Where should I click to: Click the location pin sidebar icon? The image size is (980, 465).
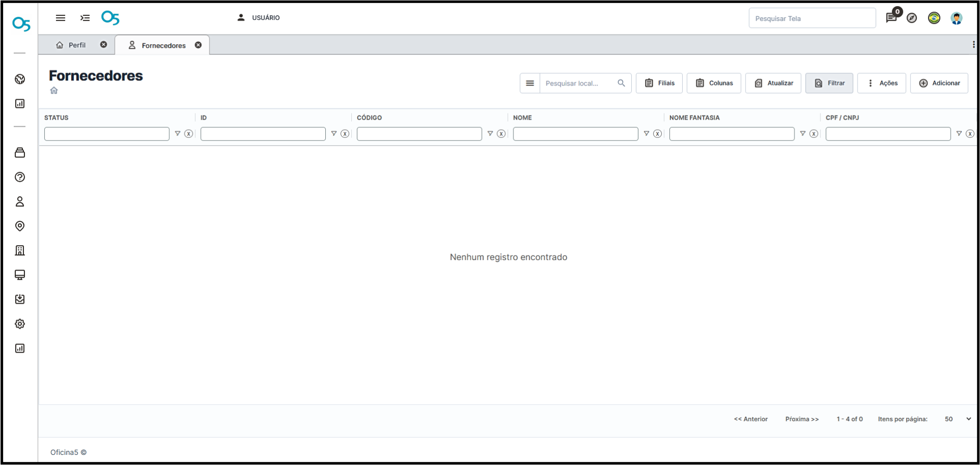pyautogui.click(x=20, y=226)
